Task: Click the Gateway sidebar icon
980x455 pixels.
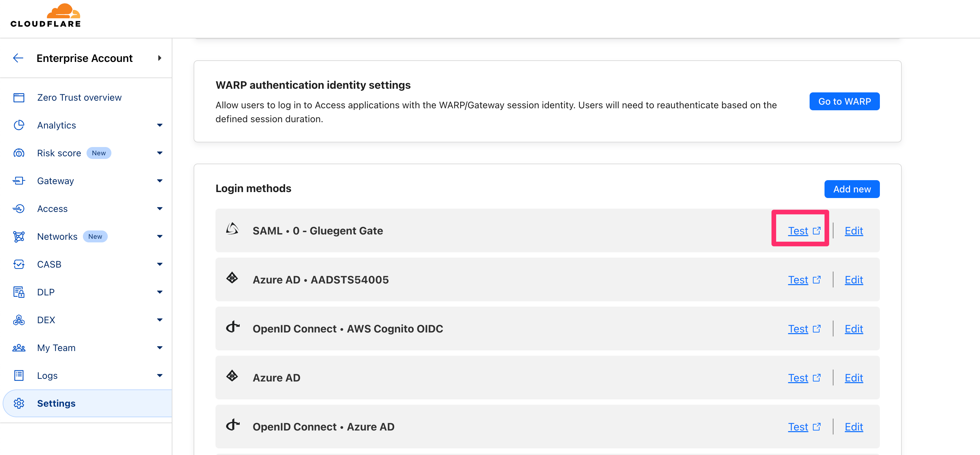Action: (x=19, y=180)
